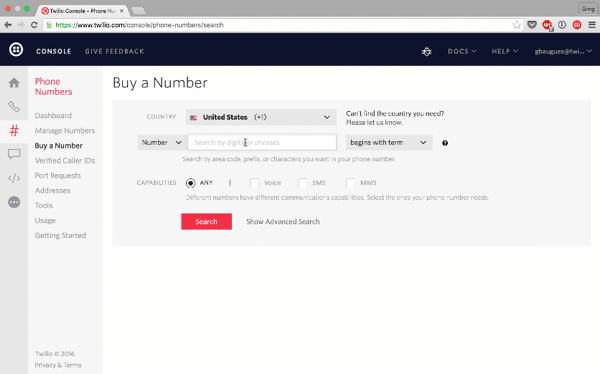Go to Dashboard in sidebar
Screen dimensions: 600x374
(x=53, y=116)
